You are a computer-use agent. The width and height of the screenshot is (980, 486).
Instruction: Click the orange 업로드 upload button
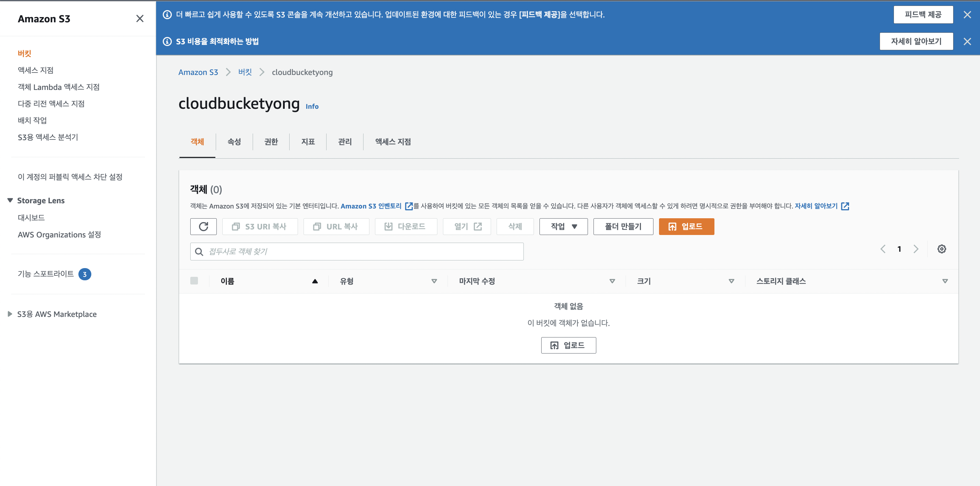coord(686,227)
